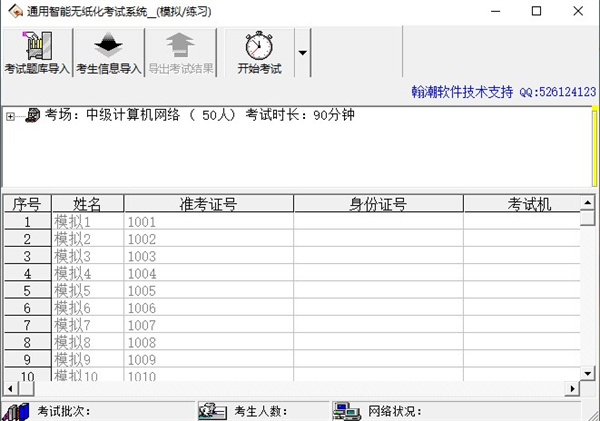Select the 考场：中级计算机网络 tree entry text
The image size is (600, 421).
(200, 115)
